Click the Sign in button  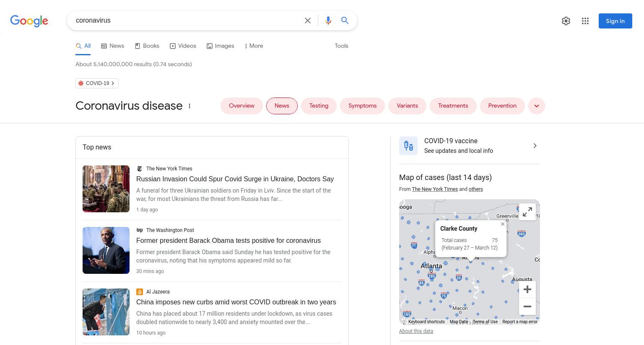[615, 21]
